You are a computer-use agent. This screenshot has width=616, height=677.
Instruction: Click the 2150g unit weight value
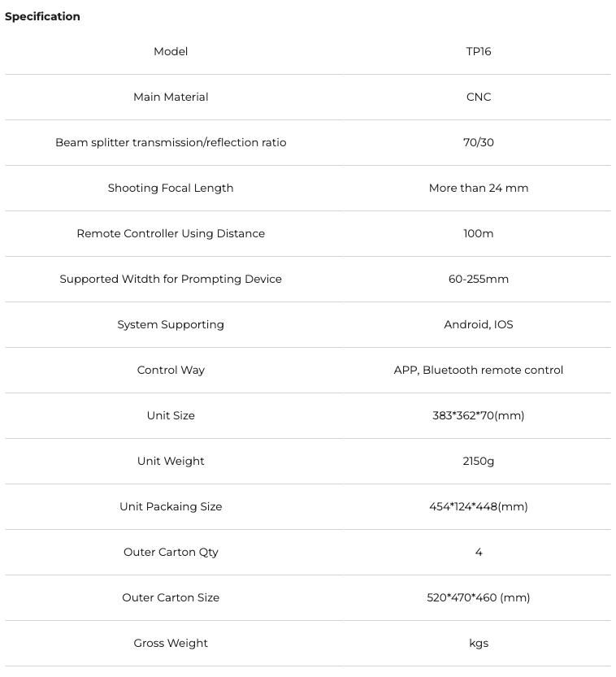pyautogui.click(x=479, y=461)
